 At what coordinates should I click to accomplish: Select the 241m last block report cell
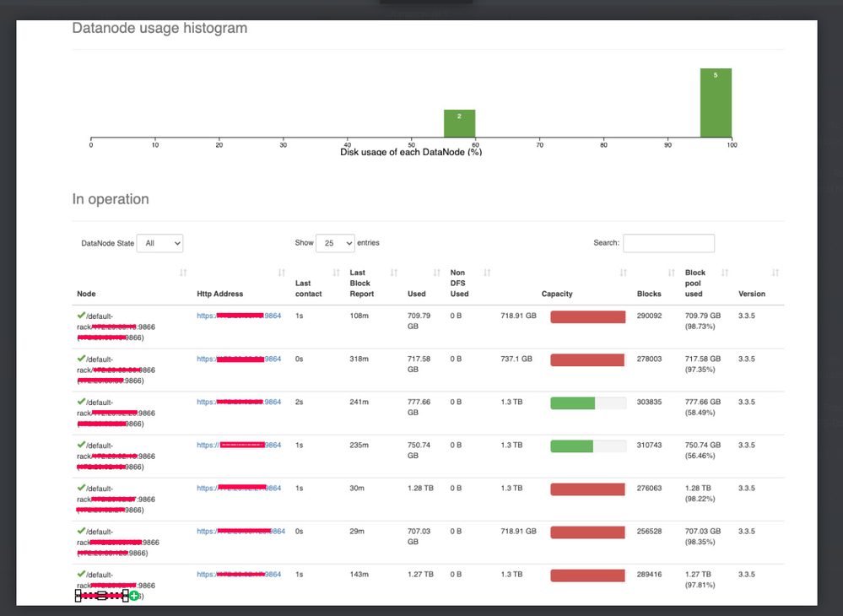359,402
